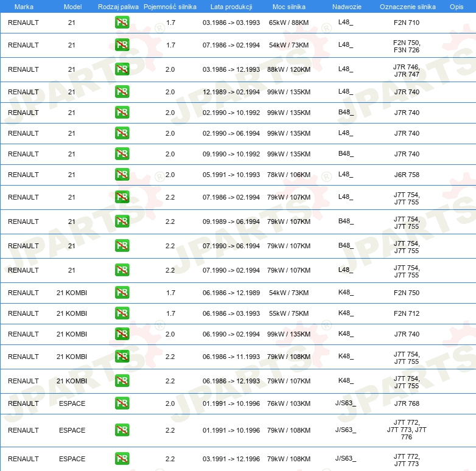Click the fuel icon in the 06.1986 -> 12.1989 KOMBI row
Viewport: 476px width, 471px height.
point(122,293)
